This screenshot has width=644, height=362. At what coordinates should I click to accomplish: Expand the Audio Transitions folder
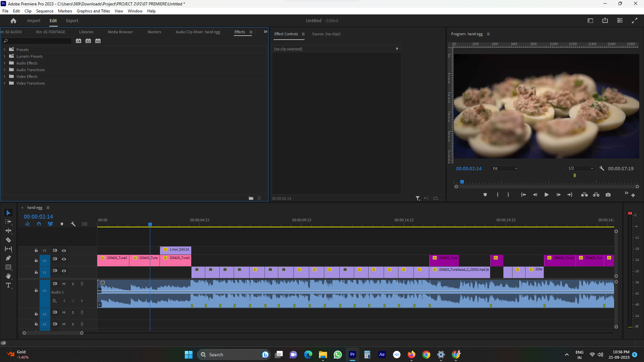click(4, 70)
